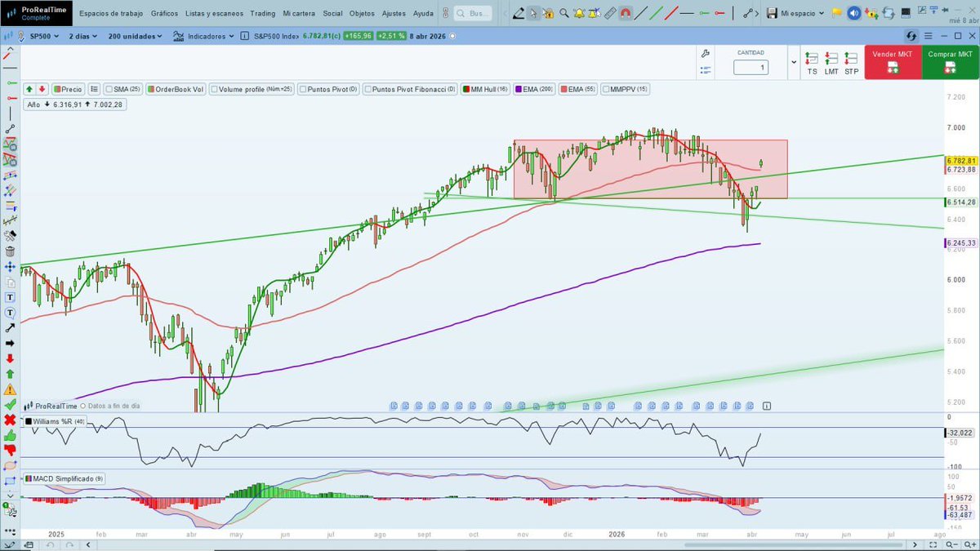This screenshot has height=551, width=980.
Task: Insert the red X cross marker
Action: 10,420
